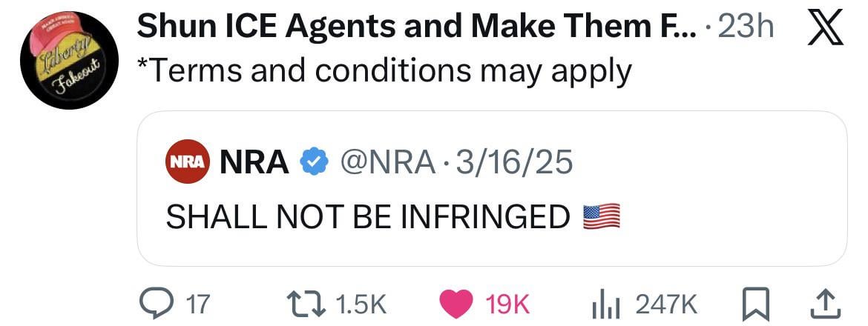Screen dimensions: 868x326
Task: Click the "Terms and conditions may apply" text
Action: point(384,70)
